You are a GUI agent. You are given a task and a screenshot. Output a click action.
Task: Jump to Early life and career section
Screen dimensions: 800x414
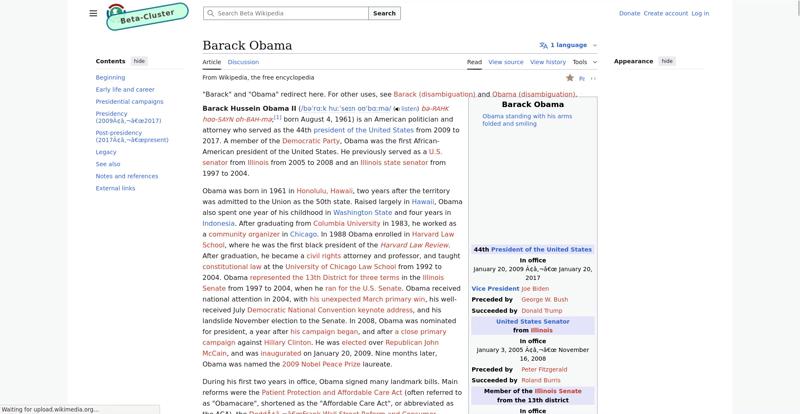[x=125, y=89]
